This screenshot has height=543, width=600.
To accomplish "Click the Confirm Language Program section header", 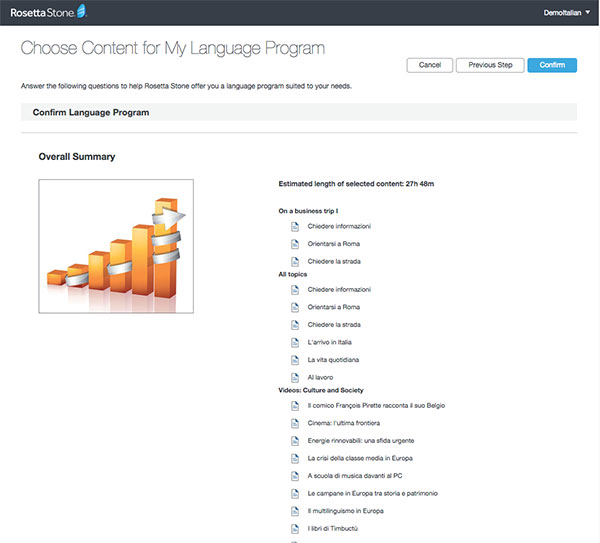I will (91, 113).
